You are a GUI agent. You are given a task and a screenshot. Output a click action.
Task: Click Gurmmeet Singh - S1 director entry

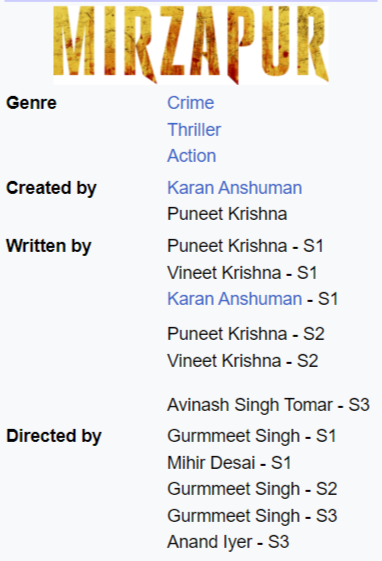click(x=252, y=436)
